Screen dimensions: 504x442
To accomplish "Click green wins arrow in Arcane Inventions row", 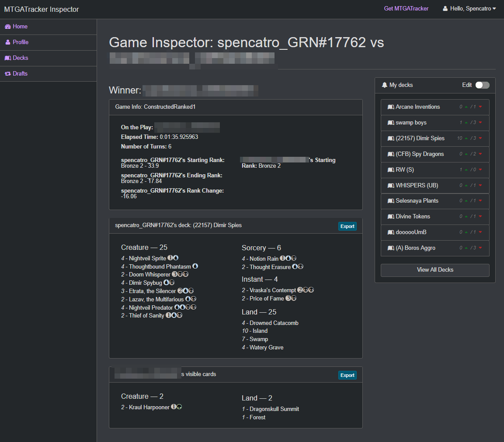I will pyautogui.click(x=466, y=107).
